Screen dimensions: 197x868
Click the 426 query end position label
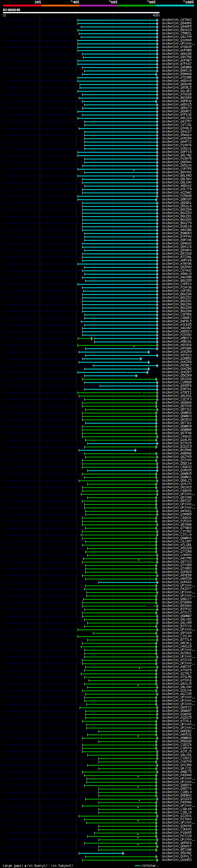[x=155, y=15]
